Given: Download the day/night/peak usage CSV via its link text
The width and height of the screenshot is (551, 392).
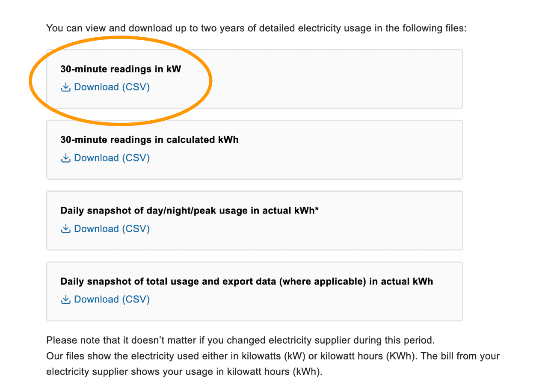Looking at the screenshot, I should (x=112, y=229).
